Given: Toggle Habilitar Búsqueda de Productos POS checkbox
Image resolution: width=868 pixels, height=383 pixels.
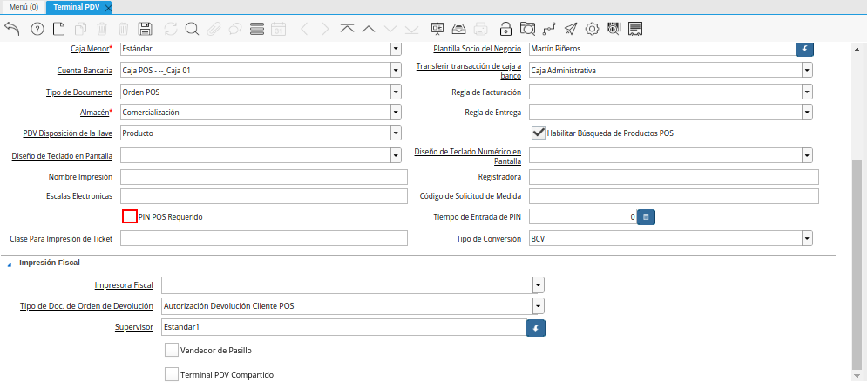Looking at the screenshot, I should [x=538, y=133].
